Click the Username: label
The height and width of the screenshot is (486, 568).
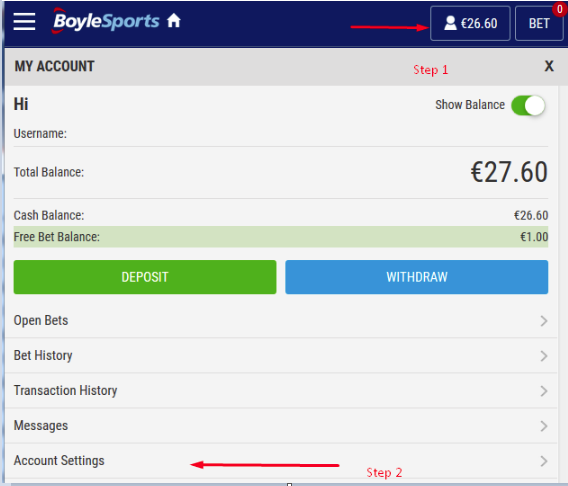pos(40,134)
